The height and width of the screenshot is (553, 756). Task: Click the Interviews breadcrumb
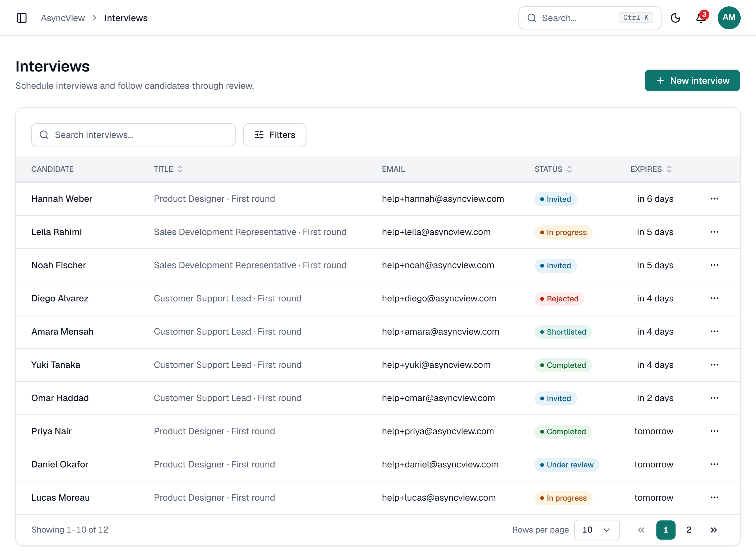(126, 18)
